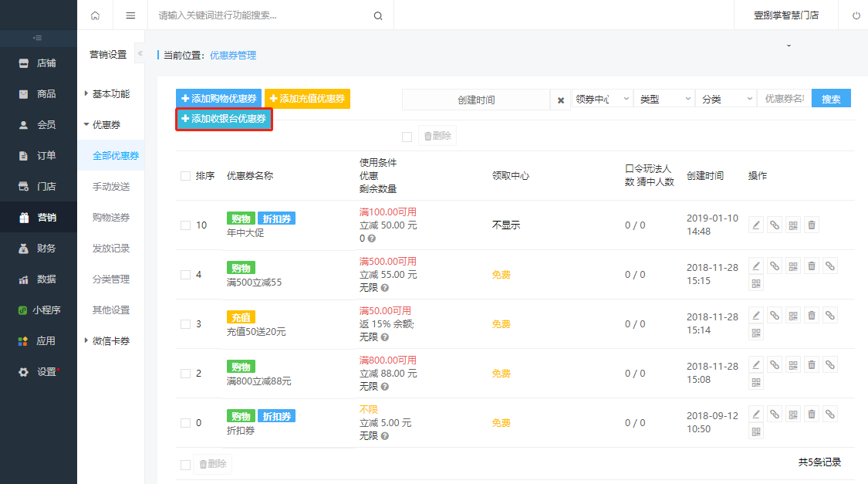Clear the 创建时间 filter with x icon

(x=561, y=100)
